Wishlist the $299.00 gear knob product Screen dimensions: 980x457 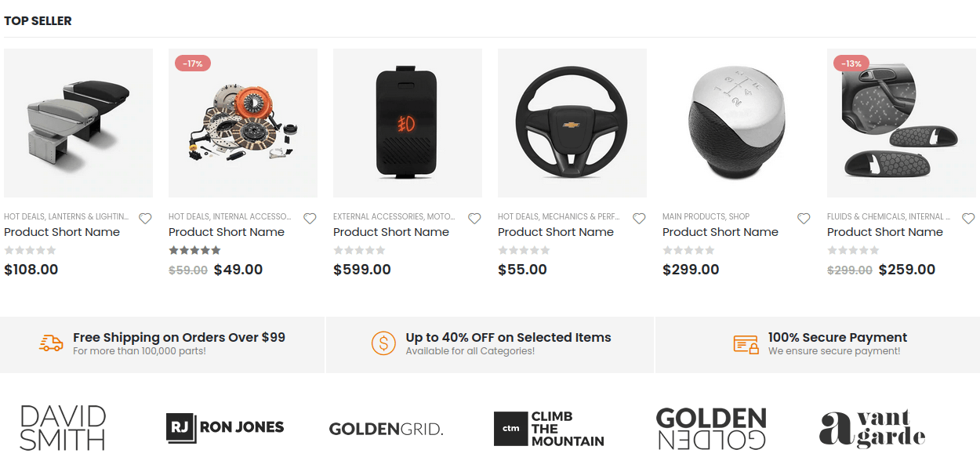pyautogui.click(x=804, y=219)
